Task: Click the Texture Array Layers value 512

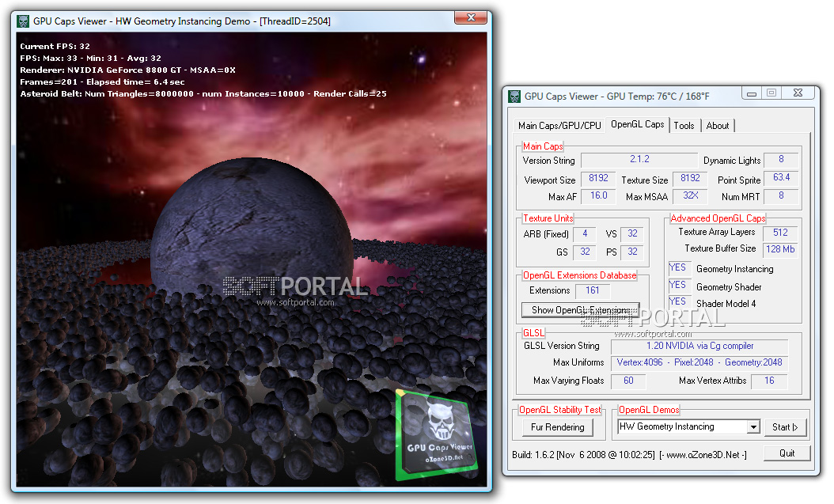Action: click(x=780, y=233)
